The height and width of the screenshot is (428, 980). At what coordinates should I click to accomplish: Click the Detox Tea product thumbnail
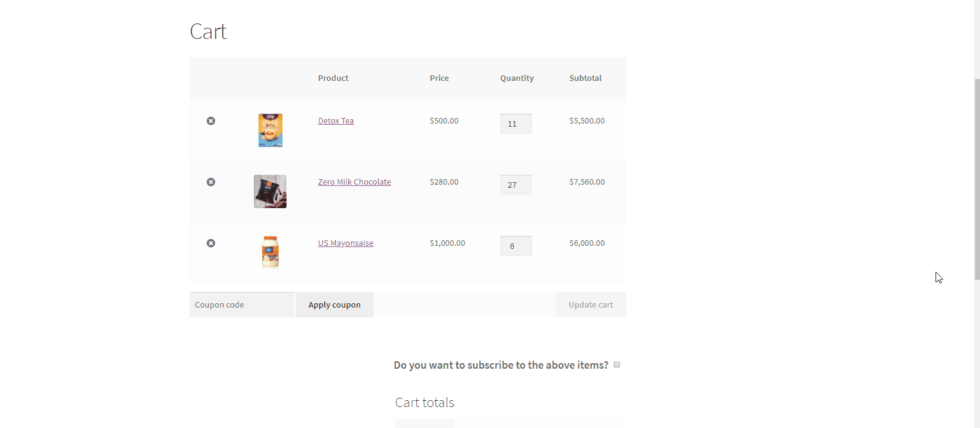270,130
